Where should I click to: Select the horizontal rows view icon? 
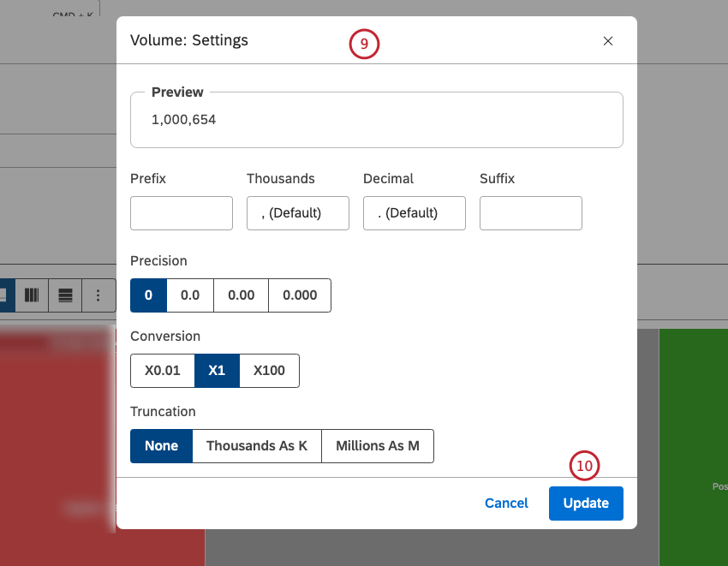65,295
